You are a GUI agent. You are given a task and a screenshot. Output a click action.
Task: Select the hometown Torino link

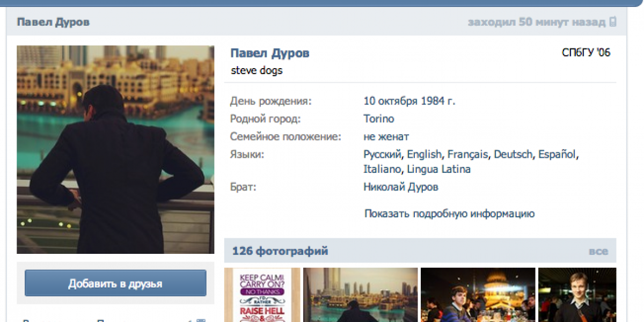click(x=378, y=119)
